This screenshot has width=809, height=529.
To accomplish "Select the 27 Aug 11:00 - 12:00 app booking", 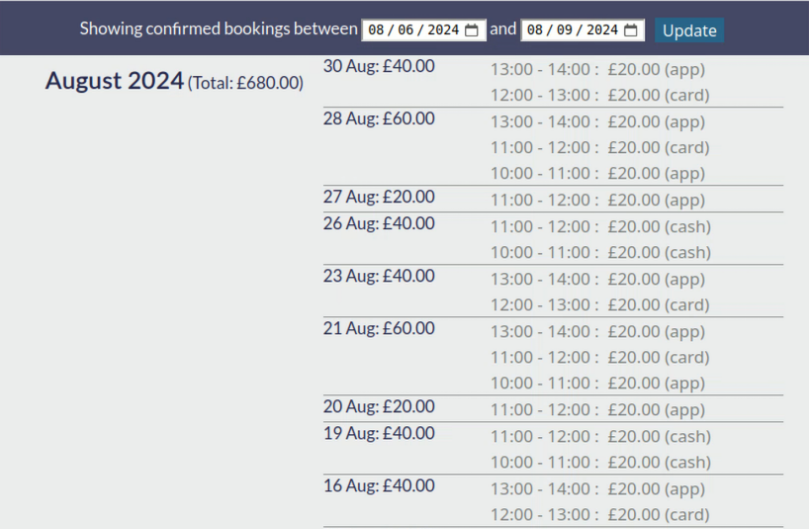I will [597, 200].
